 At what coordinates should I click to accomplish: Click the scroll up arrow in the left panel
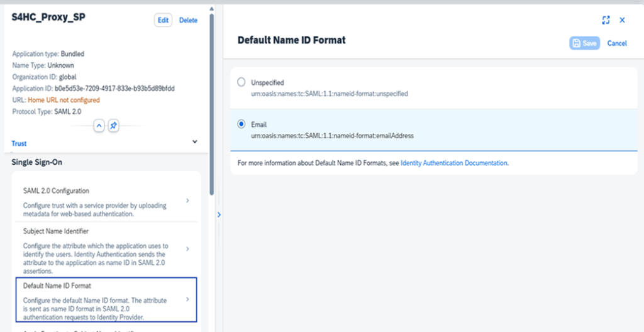(x=211, y=9)
